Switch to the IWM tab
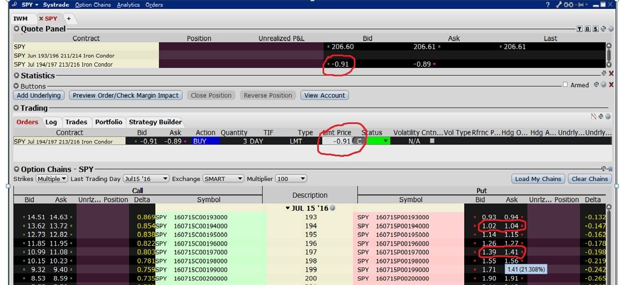 [x=20, y=19]
